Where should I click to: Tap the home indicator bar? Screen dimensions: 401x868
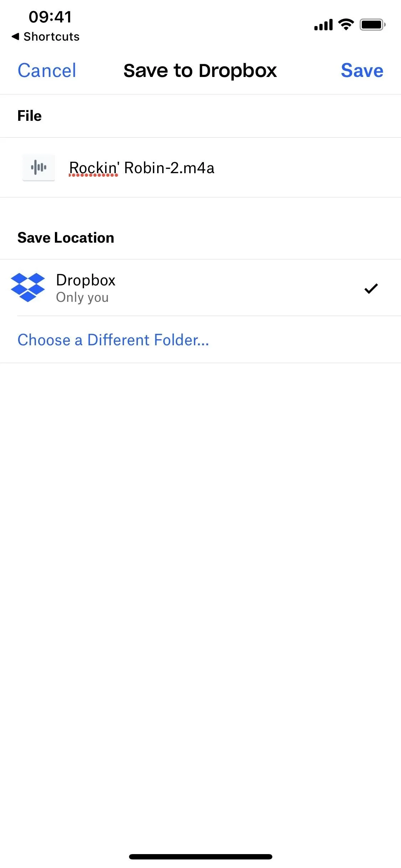[200, 857]
